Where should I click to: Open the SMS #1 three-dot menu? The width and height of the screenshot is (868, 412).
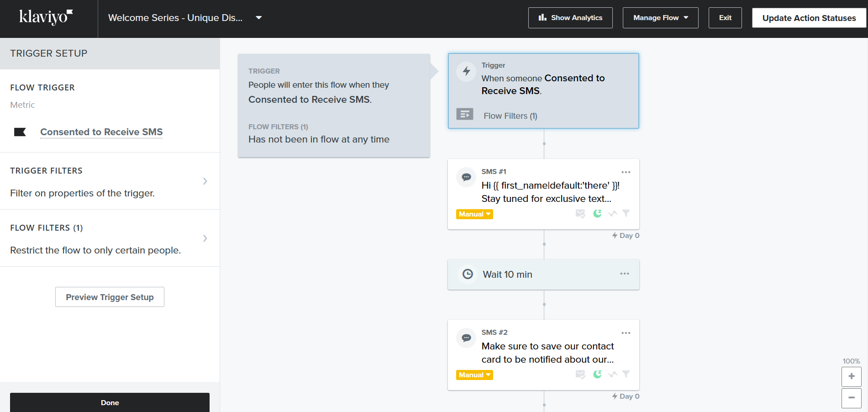click(626, 172)
